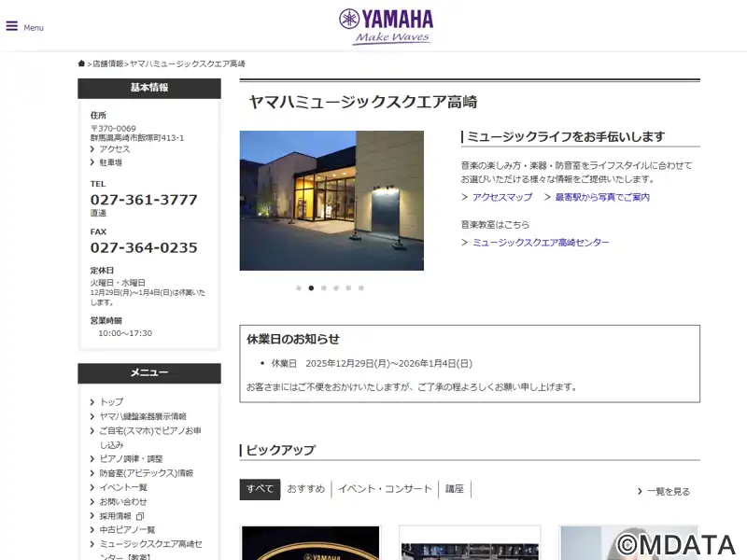Click address 群馬県高崎市飯塚町413-1
This screenshot has height=560, width=747.
point(137,138)
